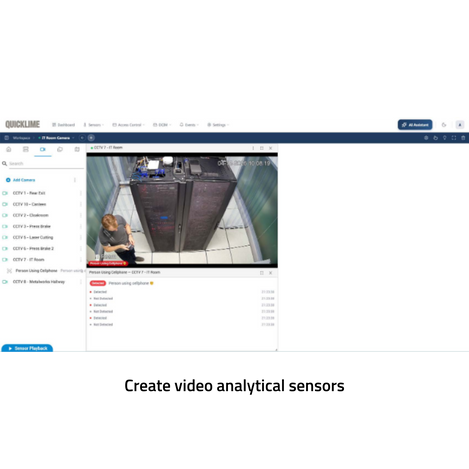Close the Person Using Cellphone sensor panel
The width and height of the screenshot is (469, 469).
point(271,273)
